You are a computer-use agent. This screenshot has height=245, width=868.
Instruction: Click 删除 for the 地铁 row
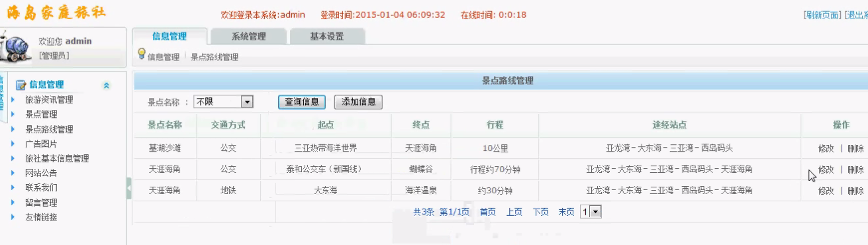coord(855,191)
